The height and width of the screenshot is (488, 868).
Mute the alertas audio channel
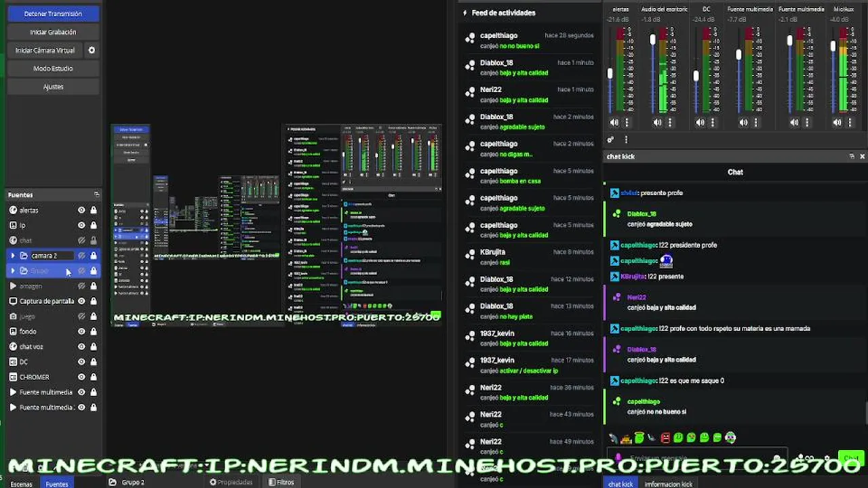614,123
